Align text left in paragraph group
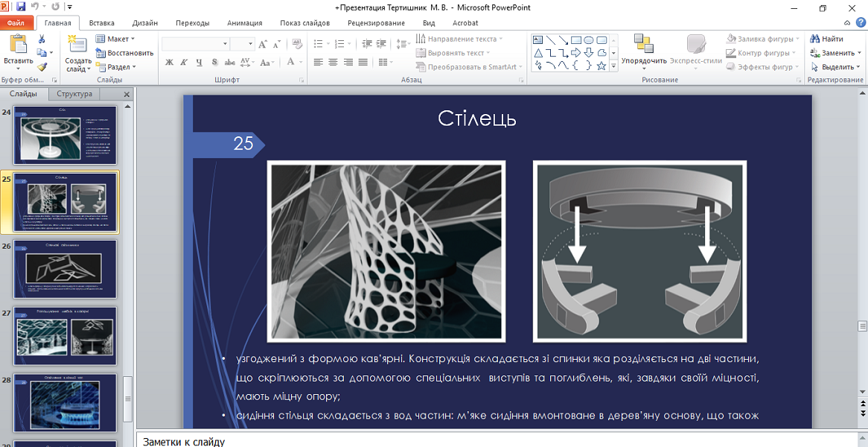Screen dimensions: 868x447 point(318,62)
